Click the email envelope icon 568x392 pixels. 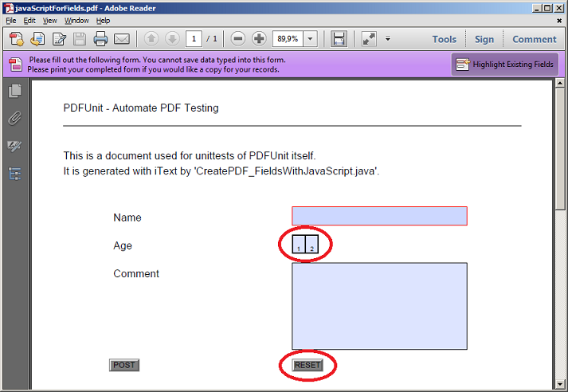pyautogui.click(x=122, y=39)
